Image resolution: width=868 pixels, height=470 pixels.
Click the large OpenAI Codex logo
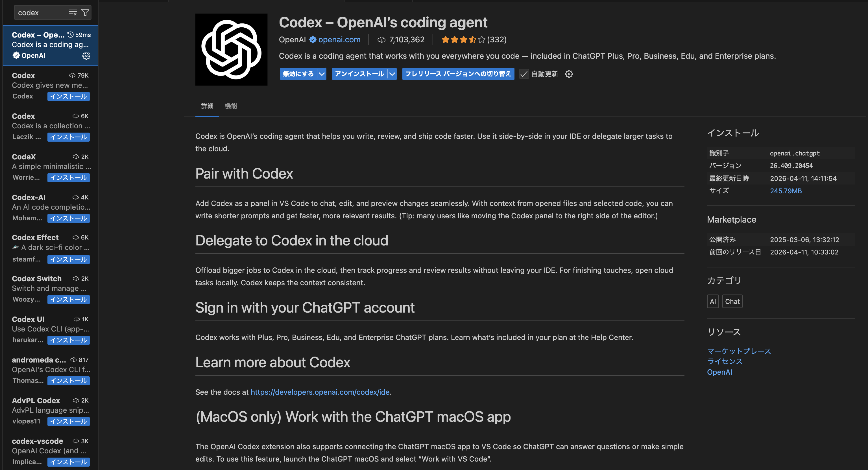coord(231,49)
